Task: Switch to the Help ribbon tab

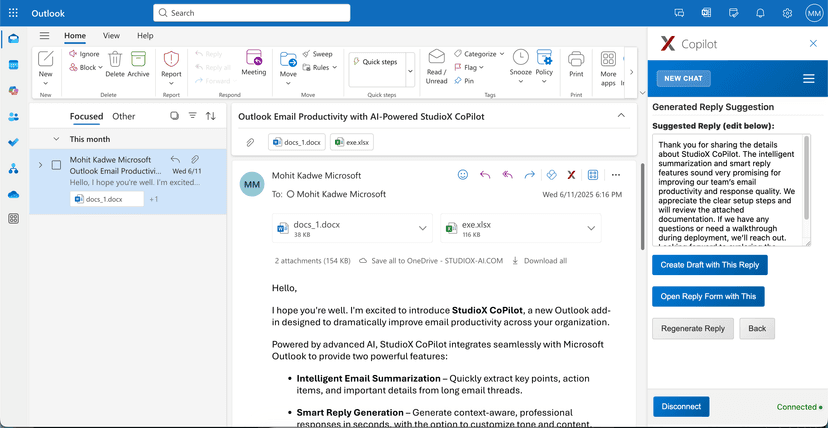Action: click(145, 36)
